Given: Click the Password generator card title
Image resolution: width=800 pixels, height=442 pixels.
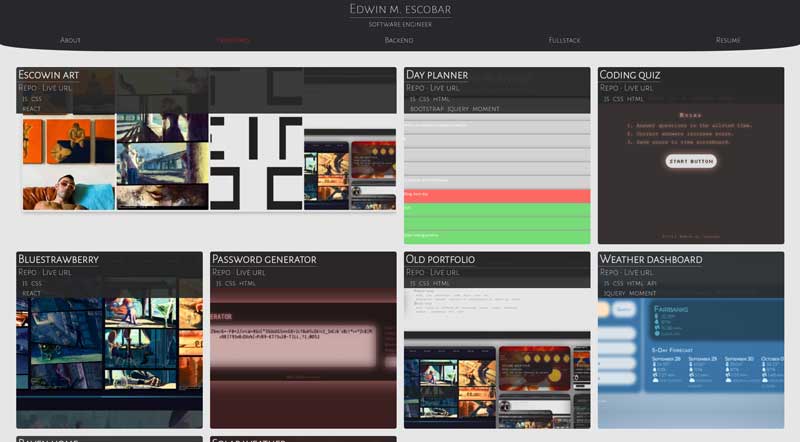Looking at the screenshot, I should click(x=264, y=259).
